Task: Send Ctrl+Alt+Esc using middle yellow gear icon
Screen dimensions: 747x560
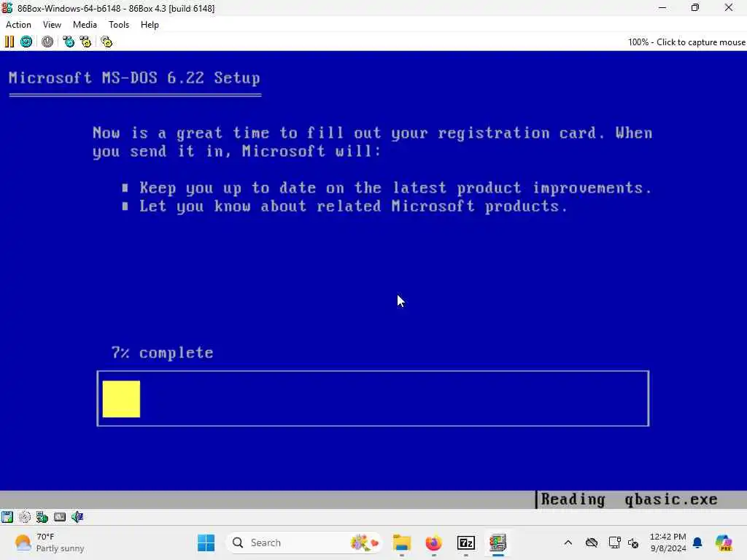Action: [x=86, y=42]
